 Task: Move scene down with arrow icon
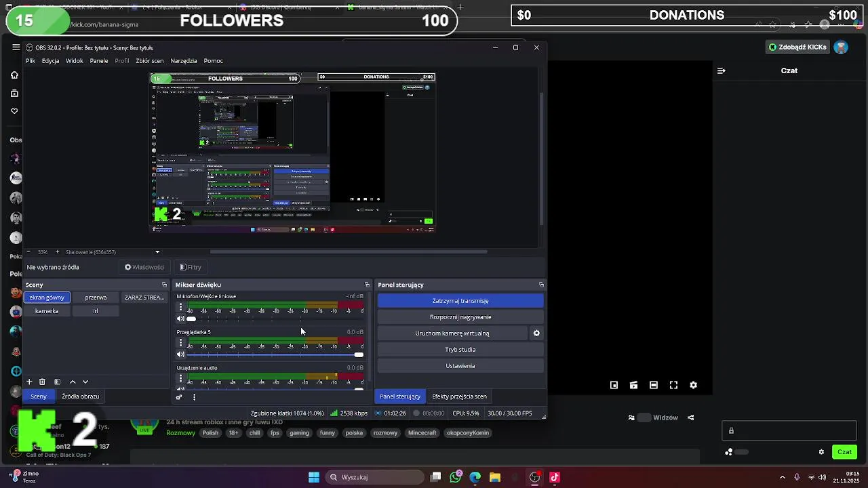[85, 382]
